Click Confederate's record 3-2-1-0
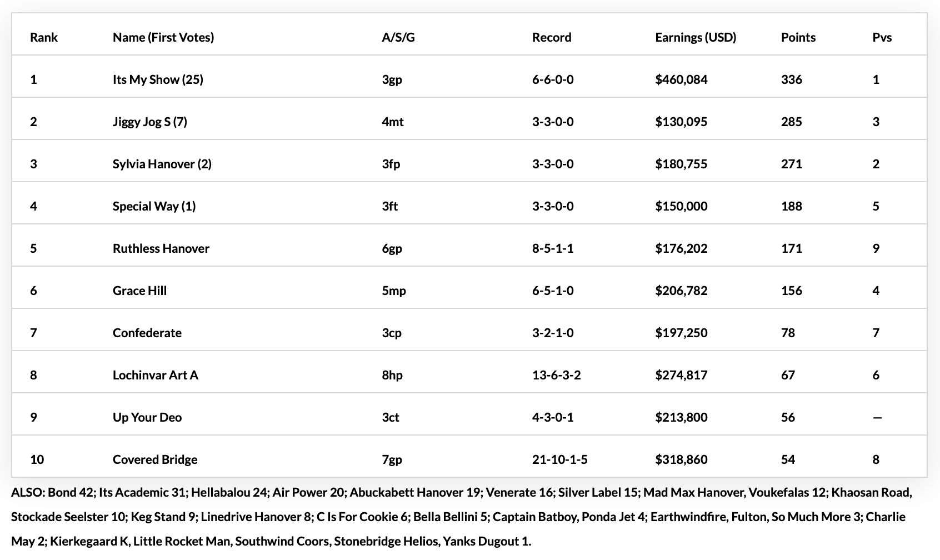The width and height of the screenshot is (940, 560). pos(553,333)
